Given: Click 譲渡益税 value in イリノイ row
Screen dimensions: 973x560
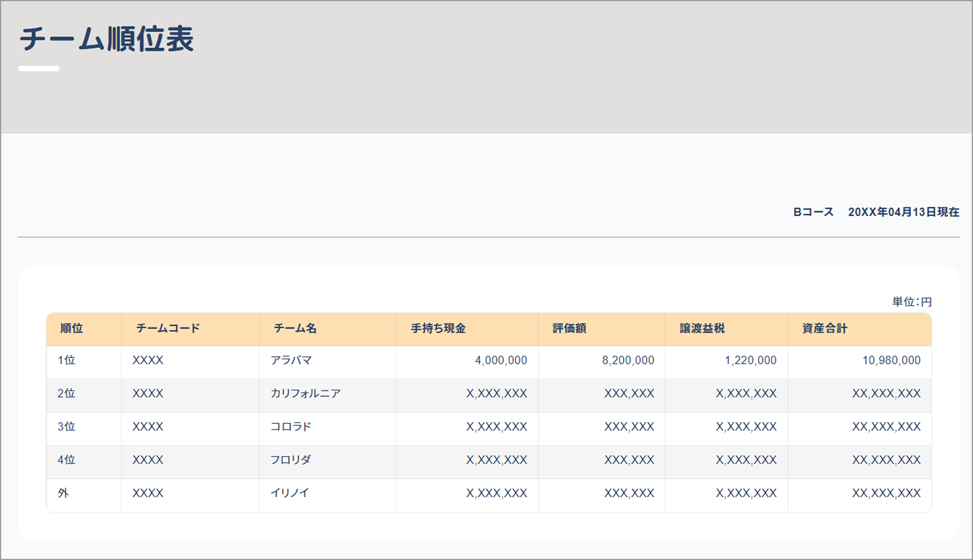Looking at the screenshot, I should [x=746, y=493].
